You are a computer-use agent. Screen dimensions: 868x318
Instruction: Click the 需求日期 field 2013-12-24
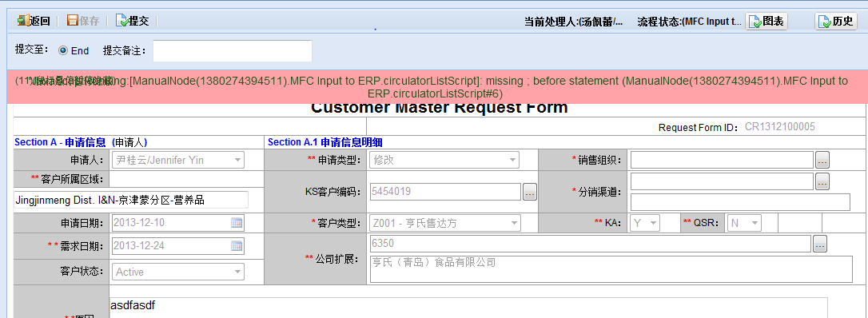coord(177,245)
